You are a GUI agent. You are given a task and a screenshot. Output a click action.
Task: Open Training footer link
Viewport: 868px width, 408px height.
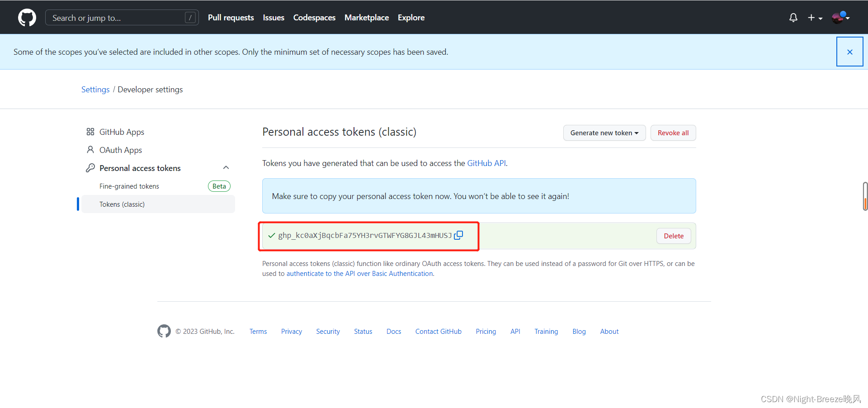tap(546, 332)
